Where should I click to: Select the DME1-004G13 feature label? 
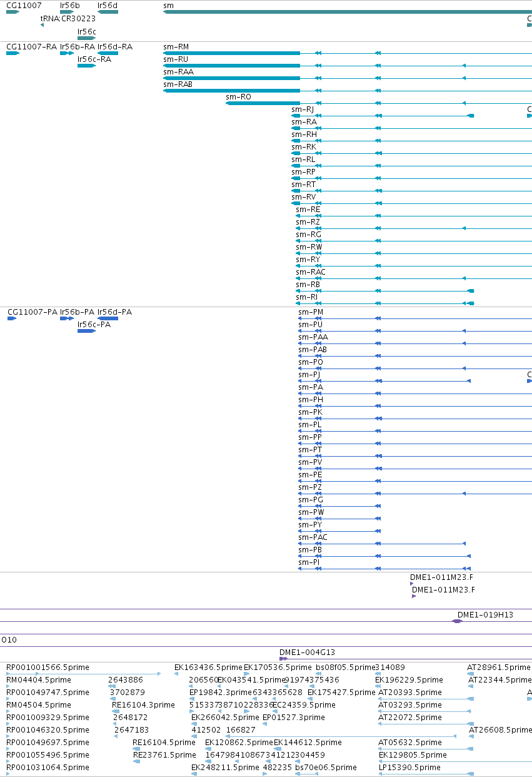307,652
